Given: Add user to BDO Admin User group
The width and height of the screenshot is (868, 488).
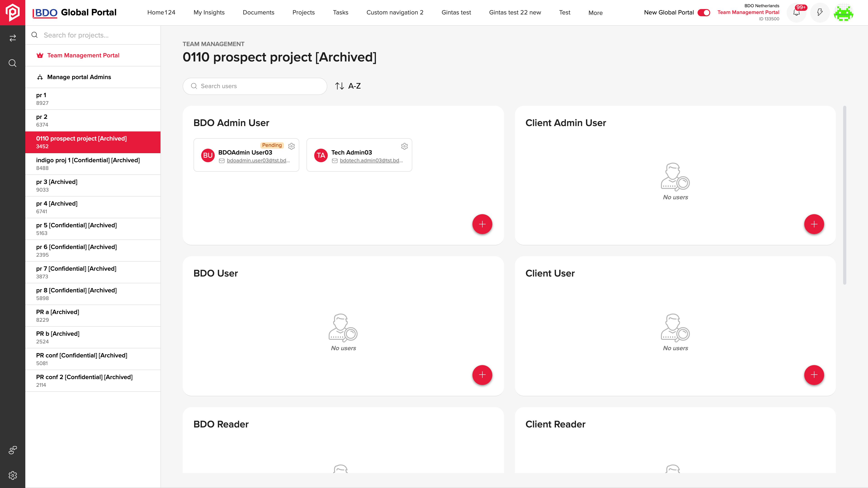Looking at the screenshot, I should coord(482,224).
